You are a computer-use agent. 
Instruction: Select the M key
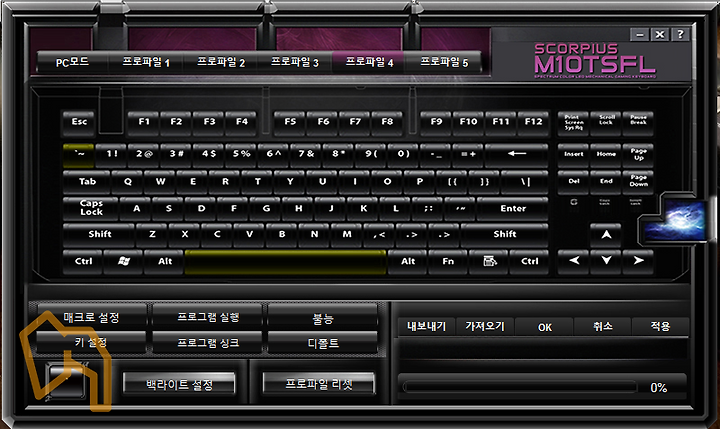coord(347,235)
